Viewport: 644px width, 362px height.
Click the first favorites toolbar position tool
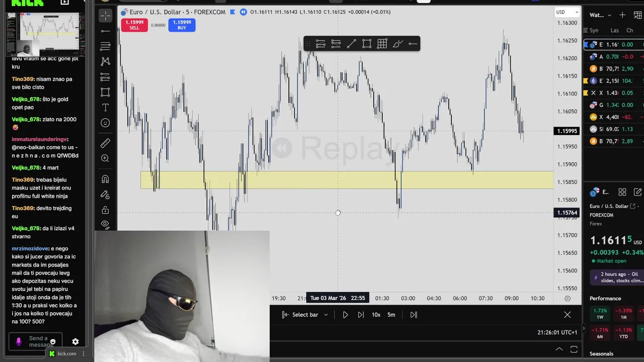point(320,44)
